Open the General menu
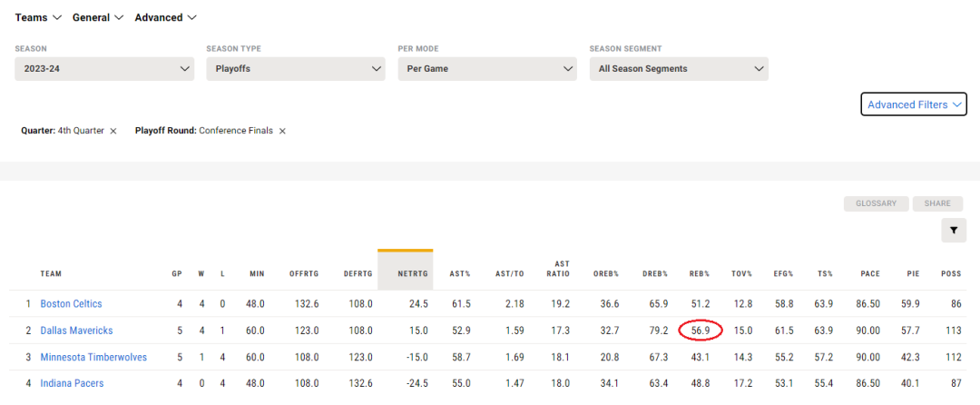 pyautogui.click(x=98, y=17)
